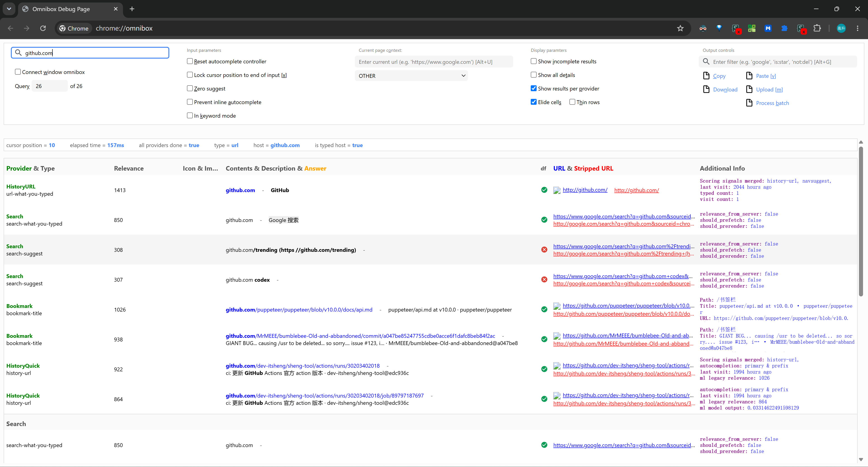Screen dimensions: 868x467
Task: Click the Relevance column header
Action: (129, 168)
